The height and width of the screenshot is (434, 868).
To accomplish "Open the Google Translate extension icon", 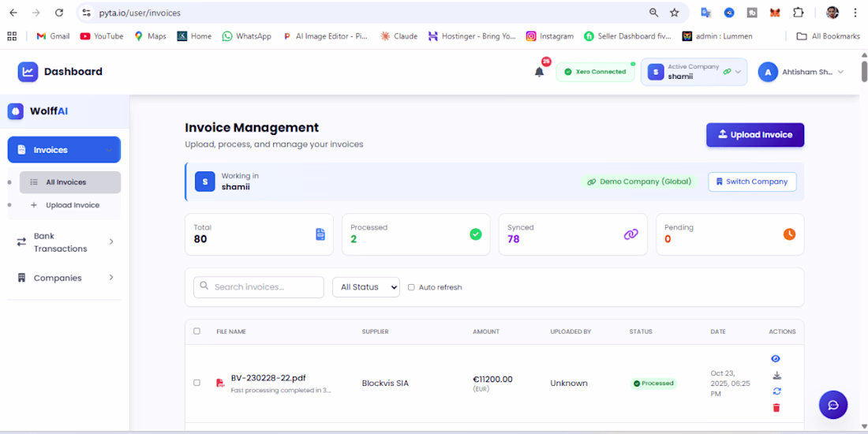I will coord(705,12).
